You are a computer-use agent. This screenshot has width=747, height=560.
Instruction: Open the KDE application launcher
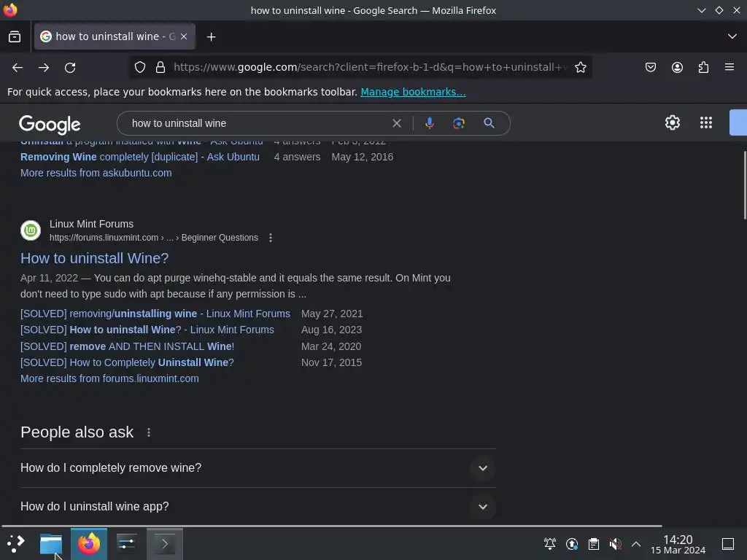tap(16, 543)
